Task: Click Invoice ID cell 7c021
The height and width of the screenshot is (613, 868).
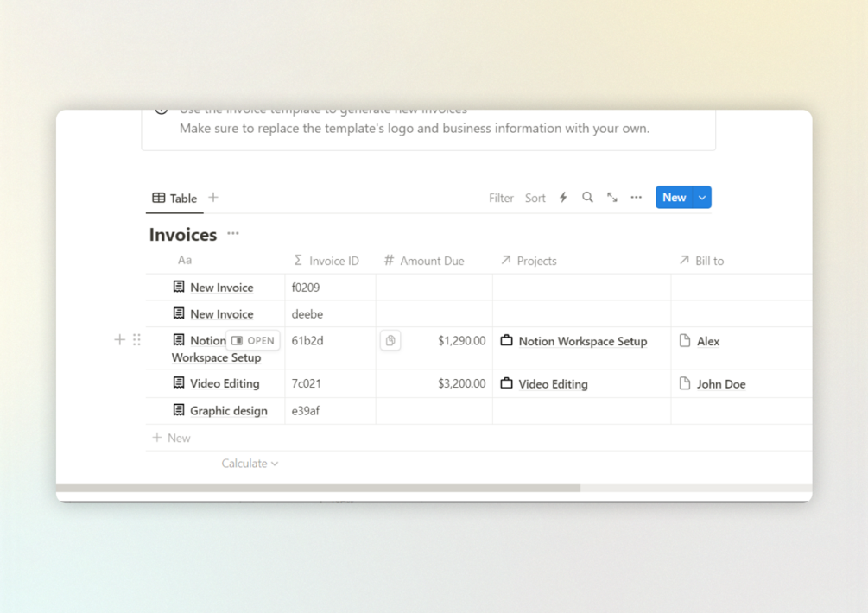Action: click(331, 383)
